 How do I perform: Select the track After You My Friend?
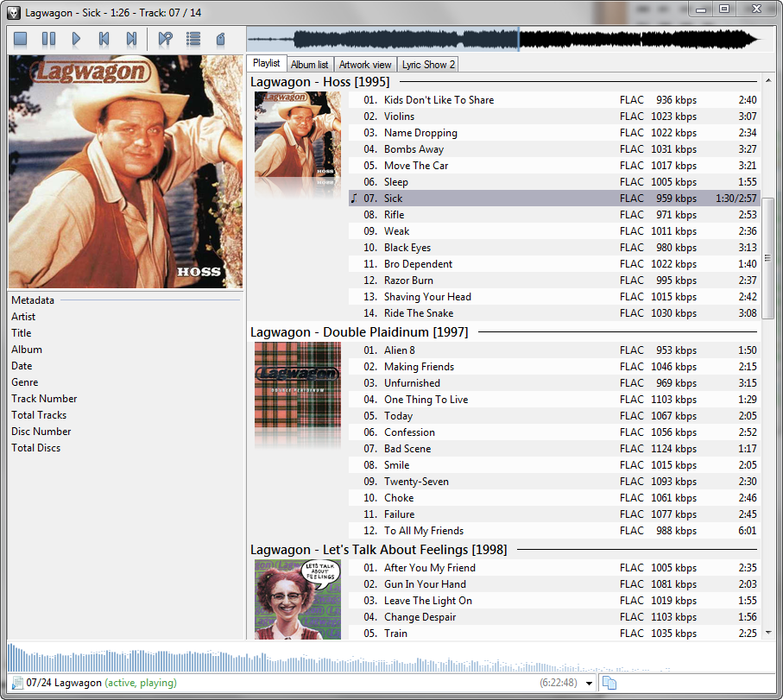coord(554,568)
